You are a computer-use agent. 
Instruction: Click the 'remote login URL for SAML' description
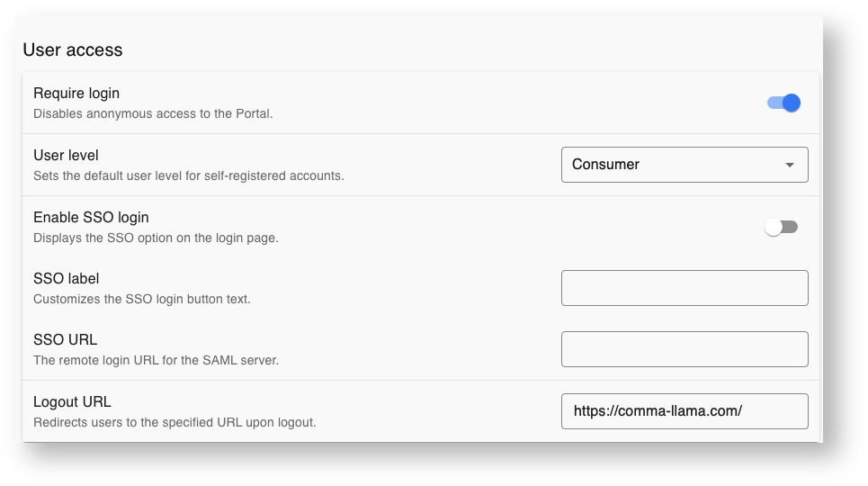(156, 360)
